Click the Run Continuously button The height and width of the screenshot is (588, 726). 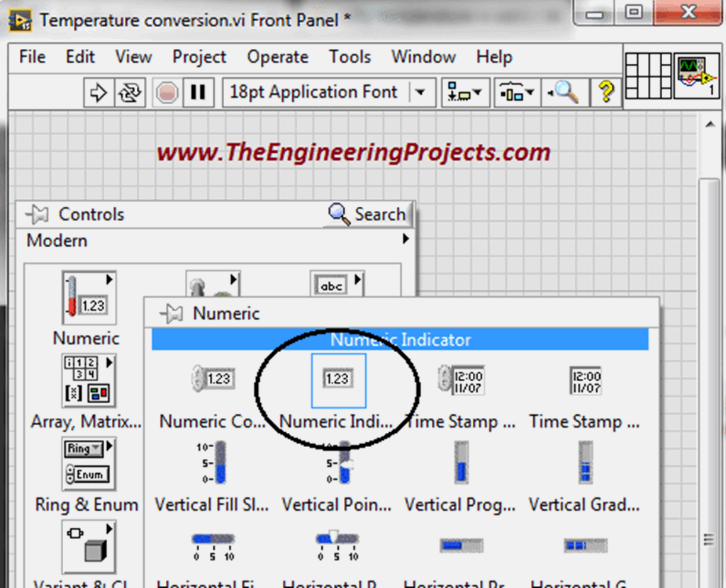point(130,93)
